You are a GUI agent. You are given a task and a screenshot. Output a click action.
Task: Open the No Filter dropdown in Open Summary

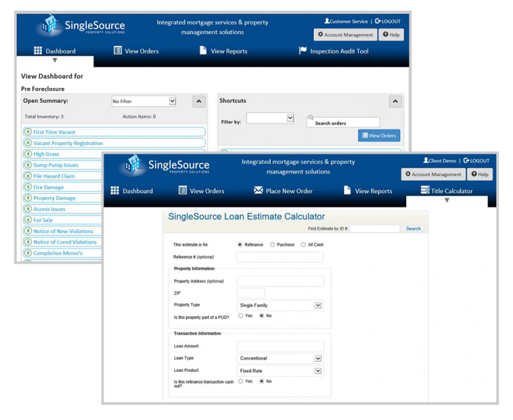172,101
